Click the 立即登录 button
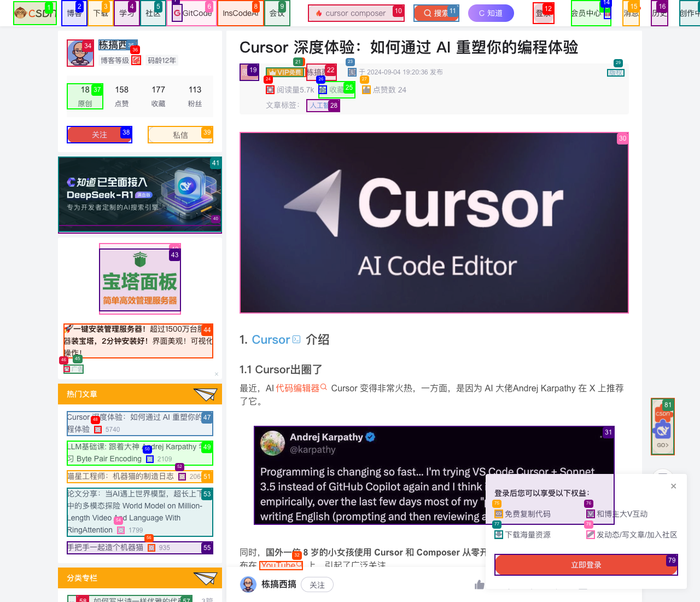 pyautogui.click(x=586, y=565)
